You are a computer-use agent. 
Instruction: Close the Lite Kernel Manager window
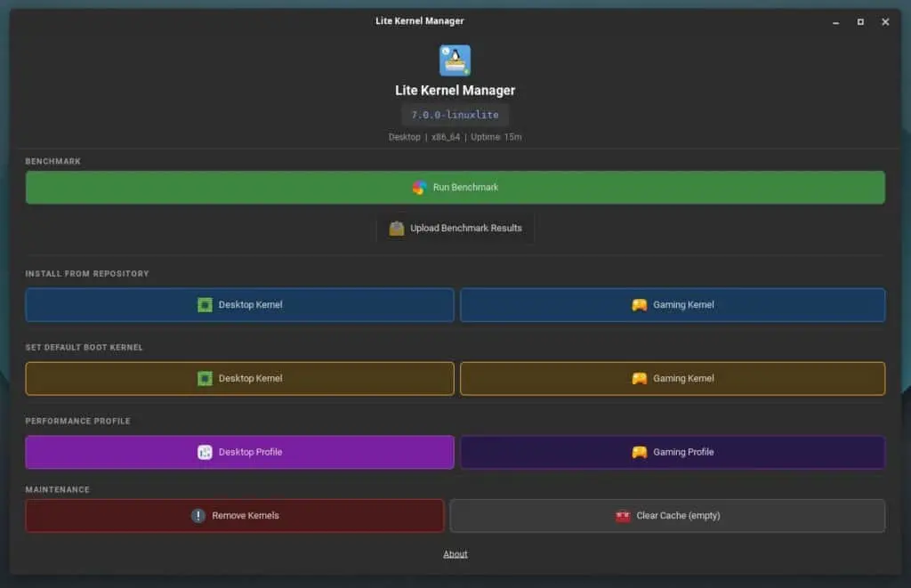pyautogui.click(x=885, y=22)
